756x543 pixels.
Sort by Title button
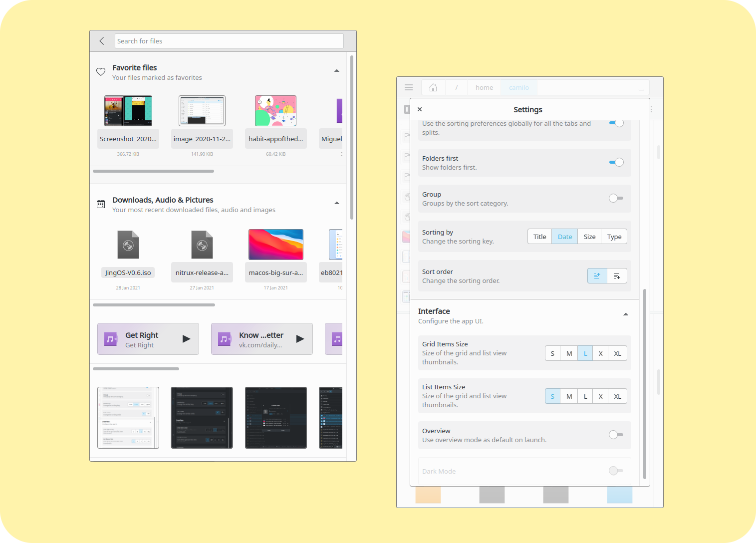coord(539,237)
